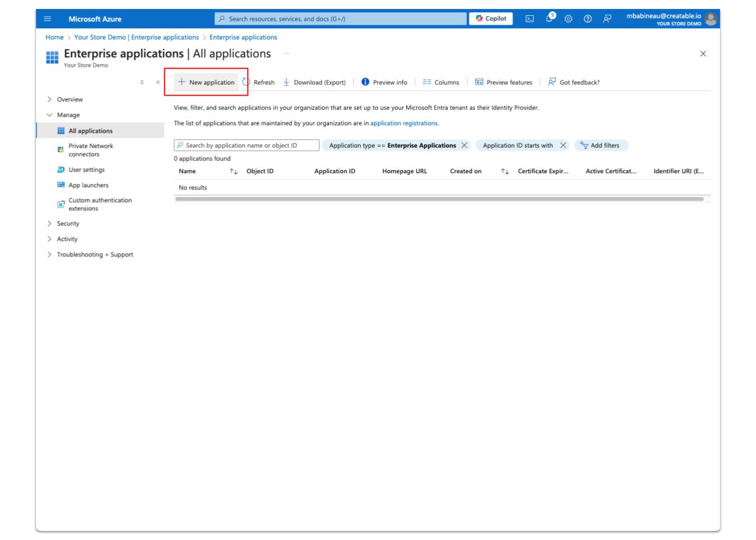Open the Azure portal hamburger menu
756x540 pixels.
tap(47, 19)
